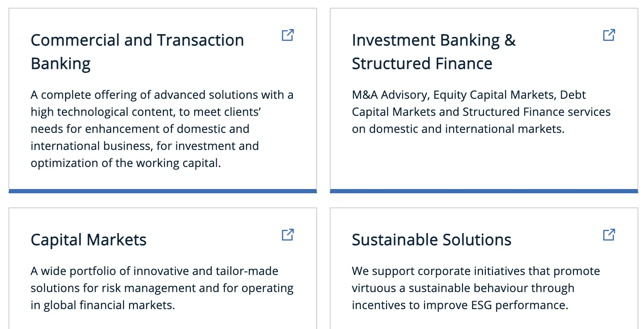Open external link icon for Investment Banking & Structured Finance
644x329 pixels.
tap(609, 35)
